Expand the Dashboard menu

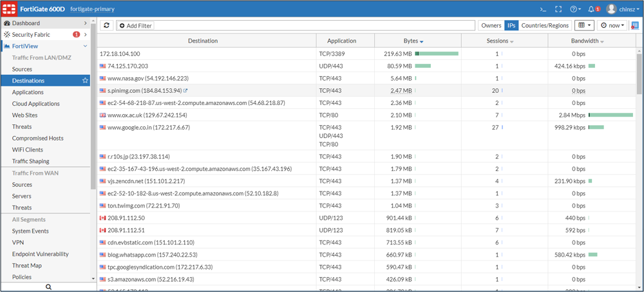[x=86, y=23]
